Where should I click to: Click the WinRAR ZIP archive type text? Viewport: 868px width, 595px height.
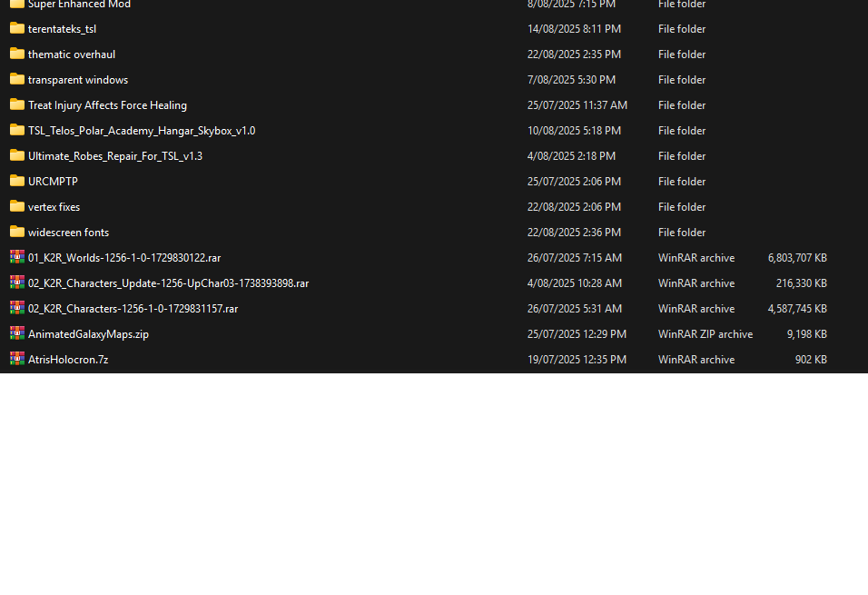705,334
